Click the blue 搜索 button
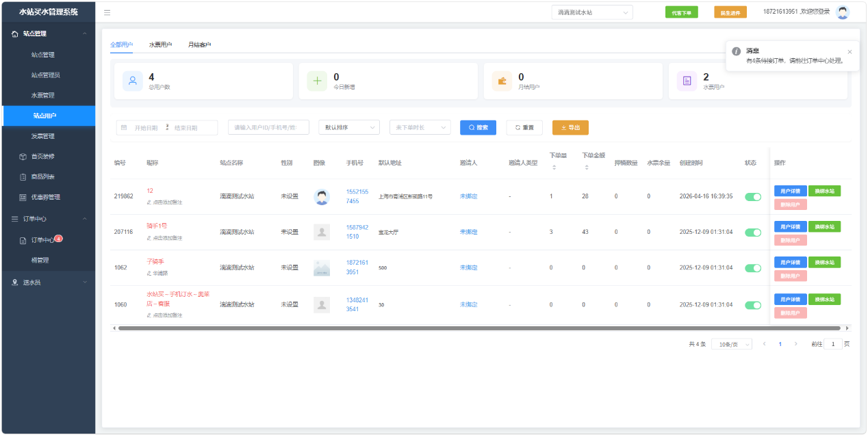This screenshot has height=435, width=868. click(x=478, y=127)
